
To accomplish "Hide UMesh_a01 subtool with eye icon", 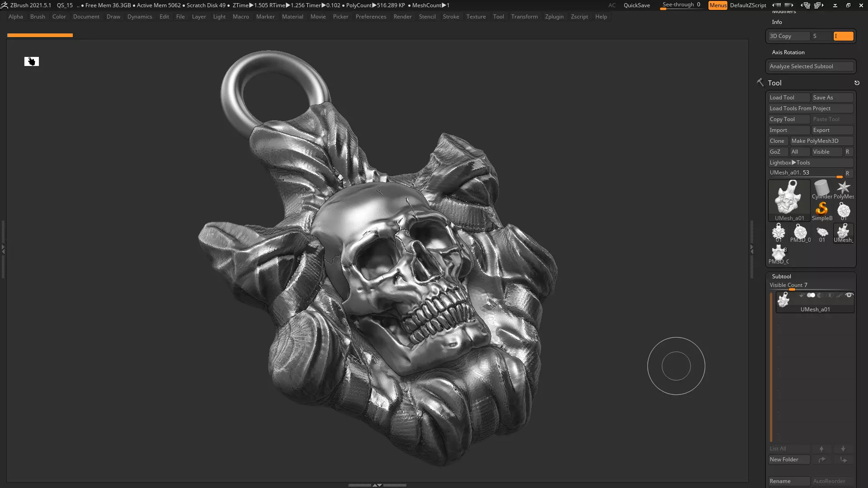I will [x=849, y=296].
